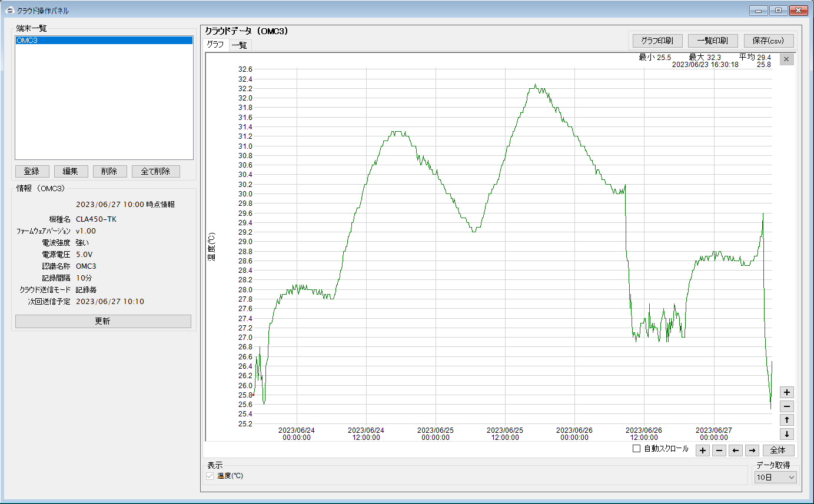814x504 pixels.
Task: Open the データ取得 10日 dropdown
Action: tap(776, 478)
